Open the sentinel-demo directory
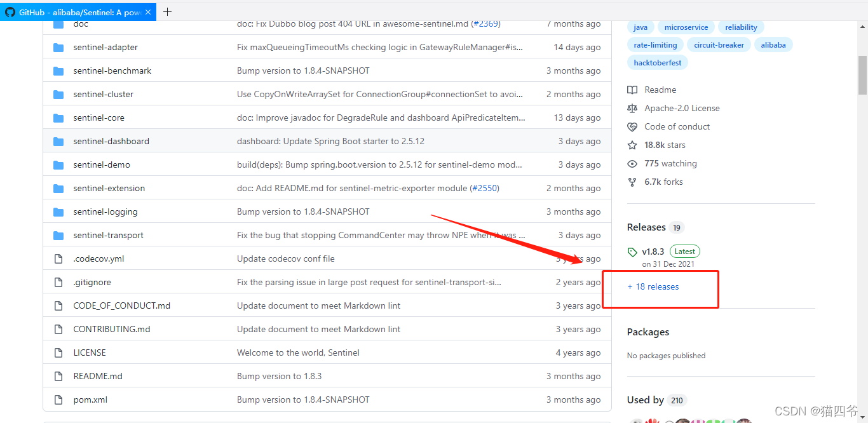Viewport: 868px width, 423px height. 102,165
